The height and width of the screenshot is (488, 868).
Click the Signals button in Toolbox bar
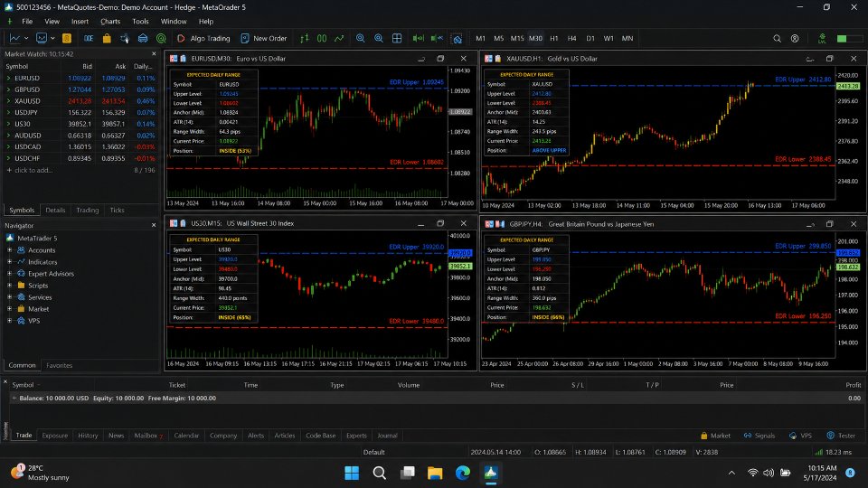[759, 436]
